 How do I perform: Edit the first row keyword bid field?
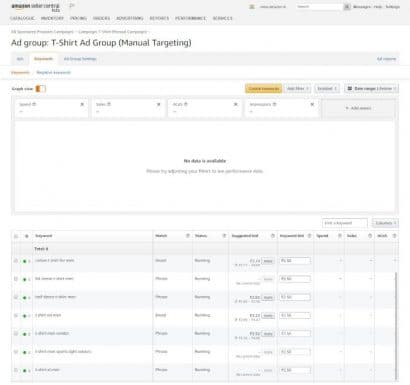[295, 261]
